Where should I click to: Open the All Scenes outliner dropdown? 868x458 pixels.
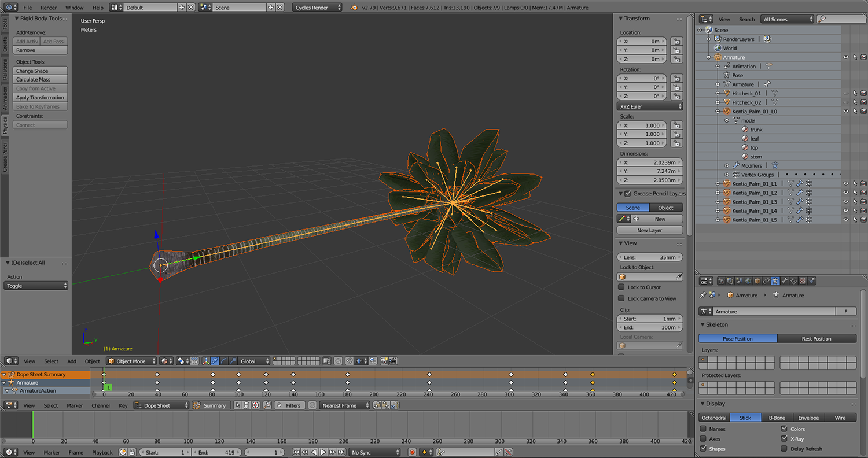[787, 19]
